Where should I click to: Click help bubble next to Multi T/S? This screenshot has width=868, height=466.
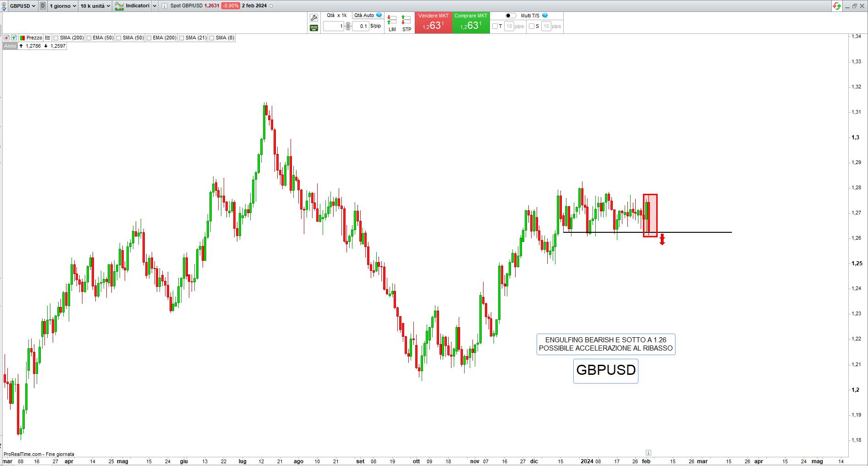545,15
